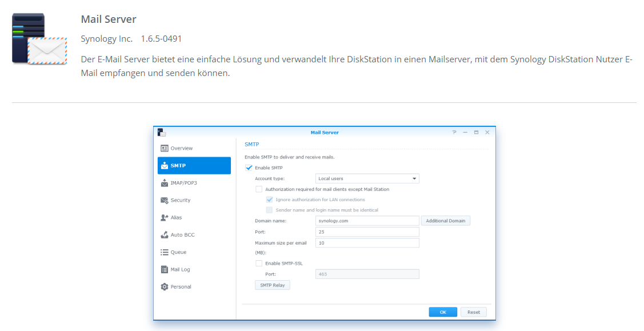644x331 pixels.
Task: Open the Overview tab
Action: click(x=194, y=148)
